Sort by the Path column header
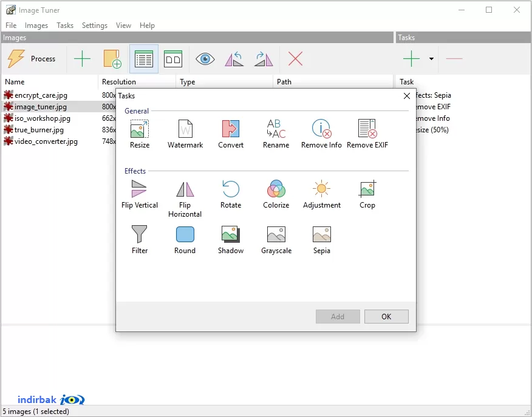 pyautogui.click(x=333, y=82)
